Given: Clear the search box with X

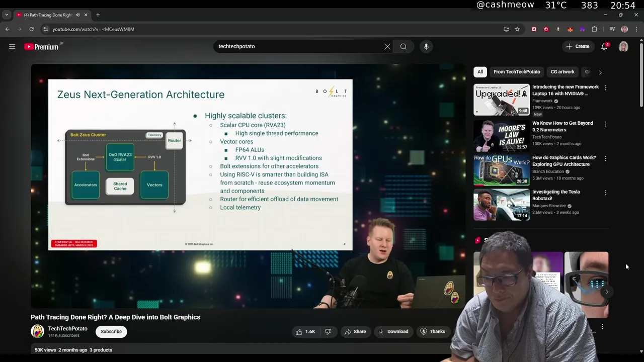Looking at the screenshot, I should pyautogui.click(x=387, y=46).
